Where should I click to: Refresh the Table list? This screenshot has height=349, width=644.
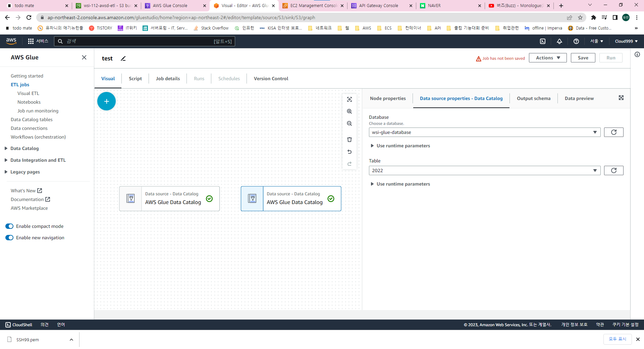point(613,170)
